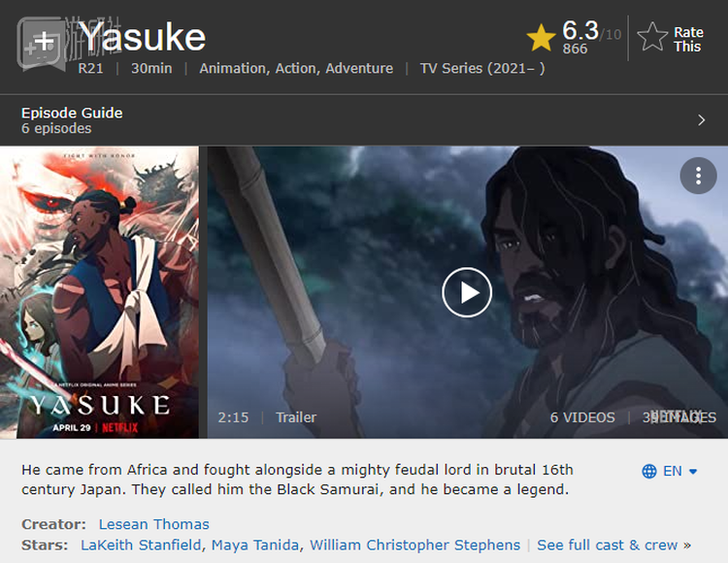Expand the EN language dropdown arrow
Viewport: 728px width, 563px height.
pyautogui.click(x=693, y=472)
